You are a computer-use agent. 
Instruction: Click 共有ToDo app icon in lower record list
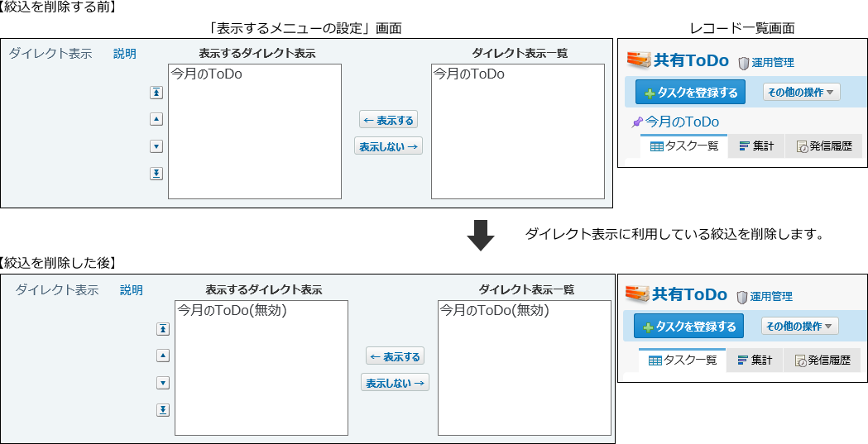636,294
